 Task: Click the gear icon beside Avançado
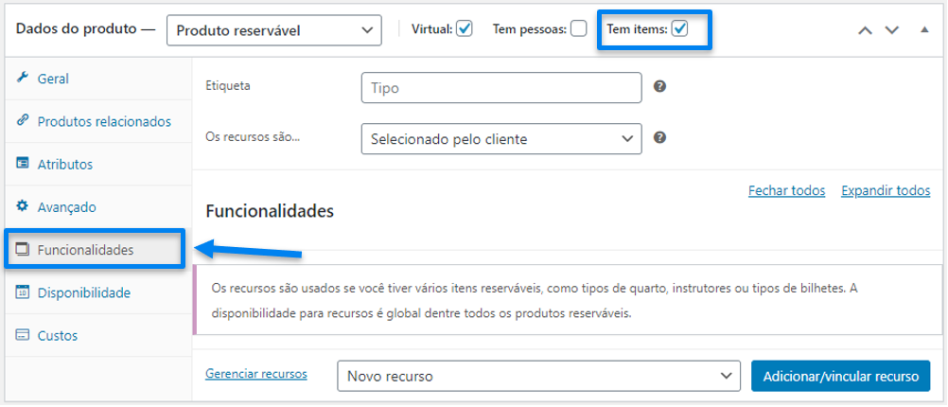(22, 207)
